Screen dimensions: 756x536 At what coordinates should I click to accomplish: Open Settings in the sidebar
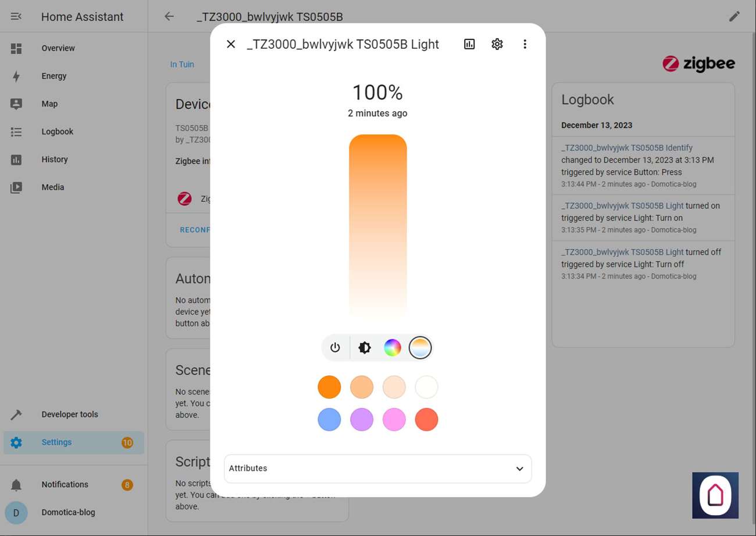(x=74, y=442)
